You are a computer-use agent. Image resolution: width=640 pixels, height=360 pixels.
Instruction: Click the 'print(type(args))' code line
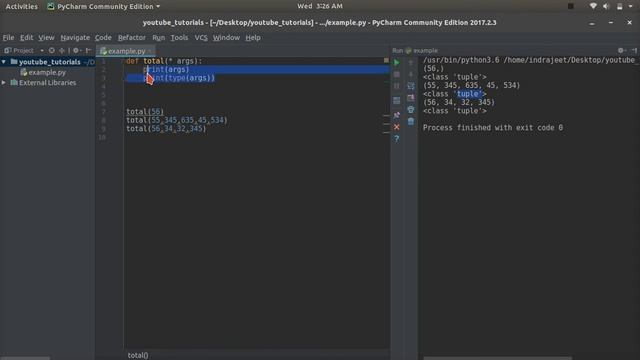(x=179, y=78)
